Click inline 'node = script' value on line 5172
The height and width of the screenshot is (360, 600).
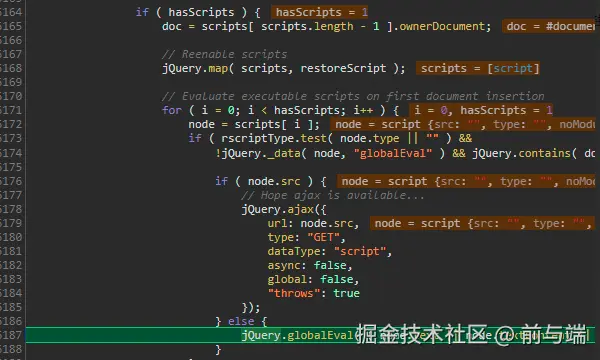coord(464,124)
